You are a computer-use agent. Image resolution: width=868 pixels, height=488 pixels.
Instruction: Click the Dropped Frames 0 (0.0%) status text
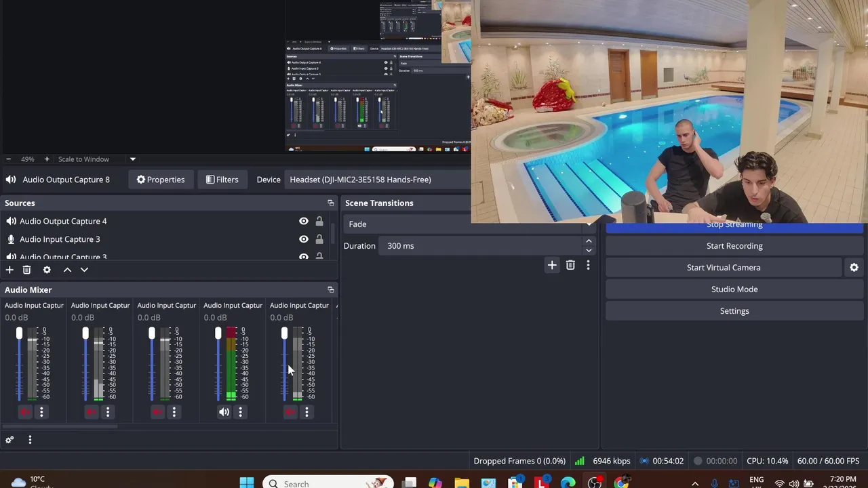tap(519, 461)
